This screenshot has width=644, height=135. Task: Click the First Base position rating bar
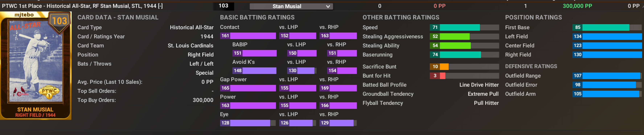607,28
